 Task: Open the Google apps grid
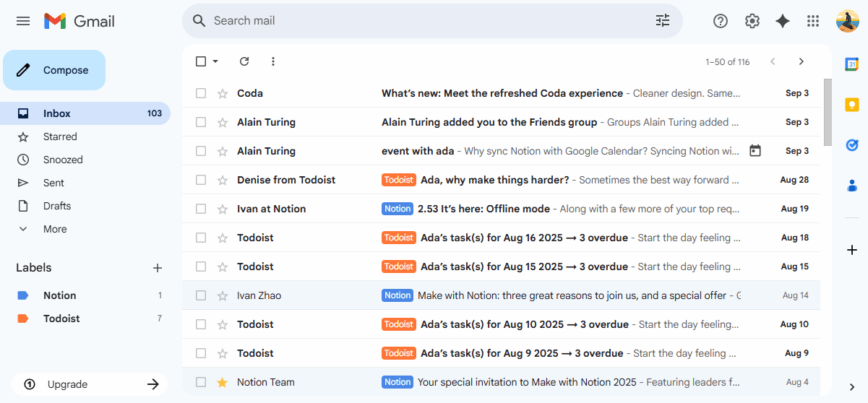tap(813, 21)
